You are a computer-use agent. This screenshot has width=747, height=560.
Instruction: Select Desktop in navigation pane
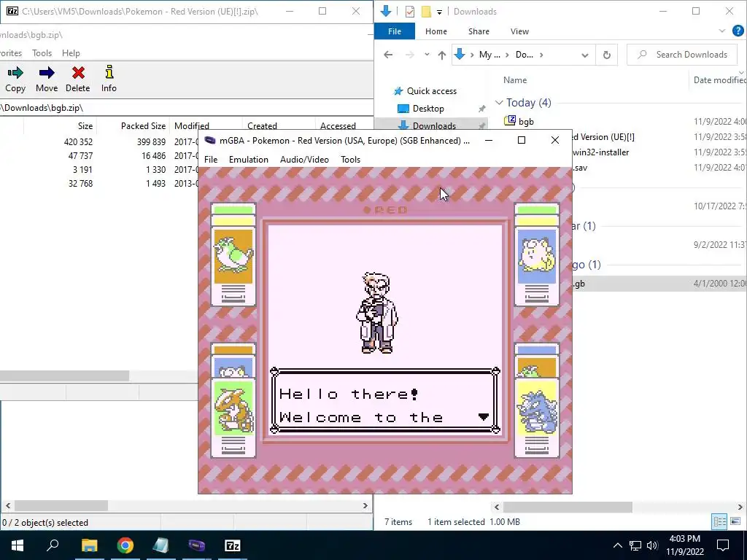pyautogui.click(x=428, y=109)
